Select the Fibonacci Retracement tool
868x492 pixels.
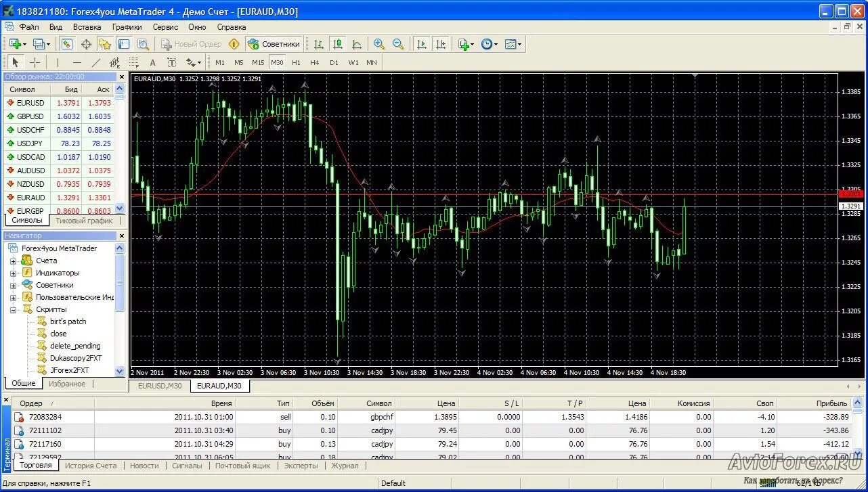[x=133, y=62]
